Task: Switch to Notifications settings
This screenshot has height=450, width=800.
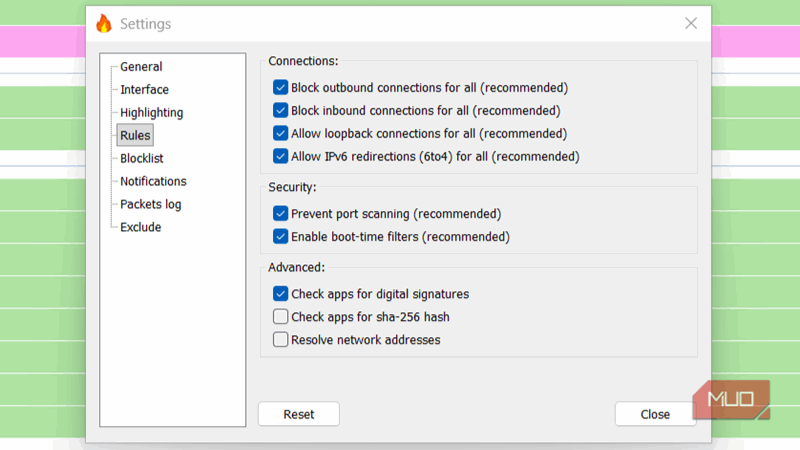Action: pyautogui.click(x=153, y=182)
